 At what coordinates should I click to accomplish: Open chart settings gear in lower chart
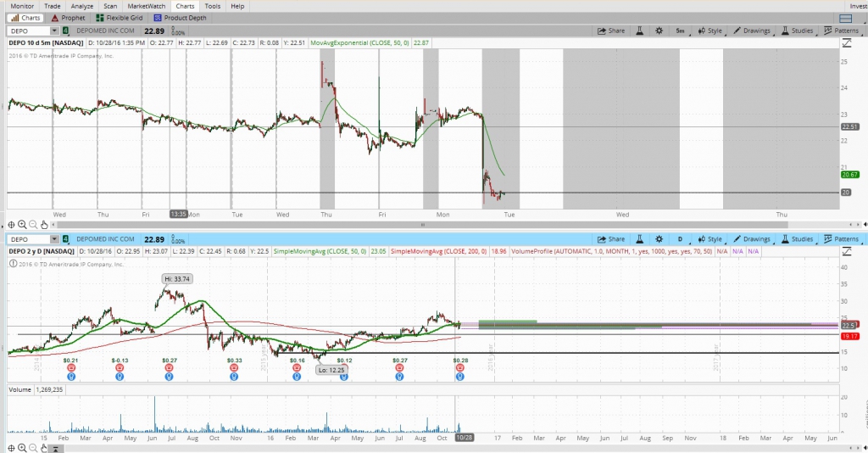click(x=659, y=239)
